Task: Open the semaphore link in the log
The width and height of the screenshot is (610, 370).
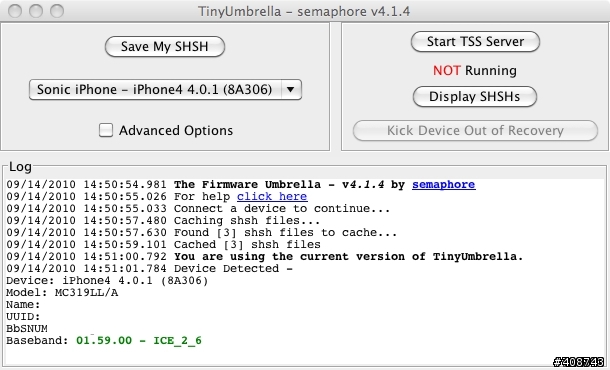Action: click(x=443, y=184)
